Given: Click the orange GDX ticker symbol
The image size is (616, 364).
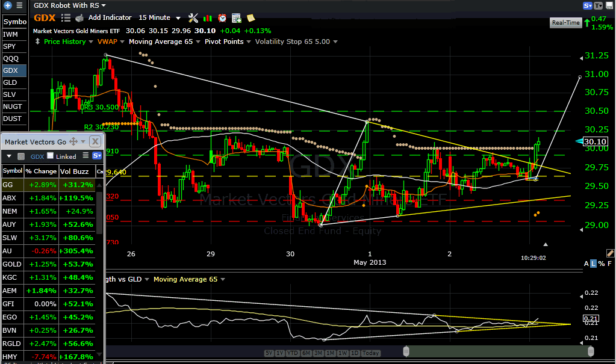Looking at the screenshot, I should pyautogui.click(x=45, y=18).
